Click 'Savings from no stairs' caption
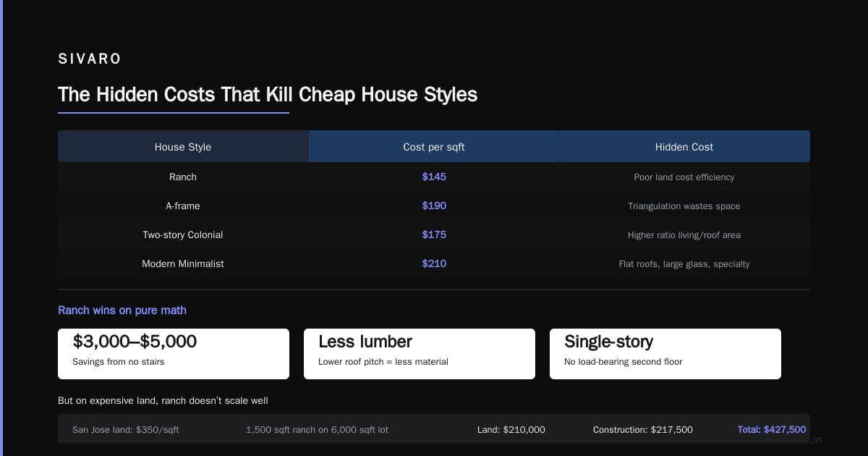This screenshot has height=456, width=868. click(119, 361)
